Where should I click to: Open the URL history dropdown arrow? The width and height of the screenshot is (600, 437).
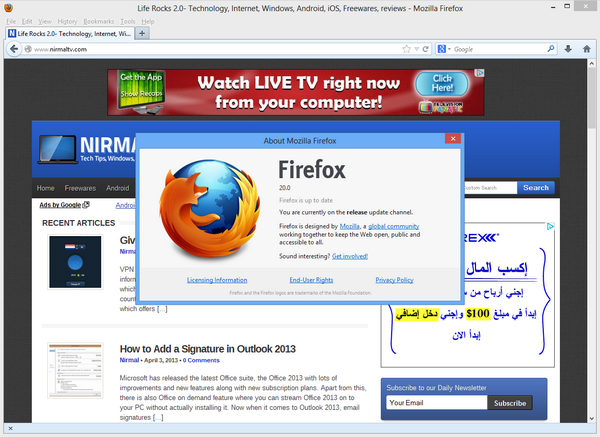click(x=416, y=49)
